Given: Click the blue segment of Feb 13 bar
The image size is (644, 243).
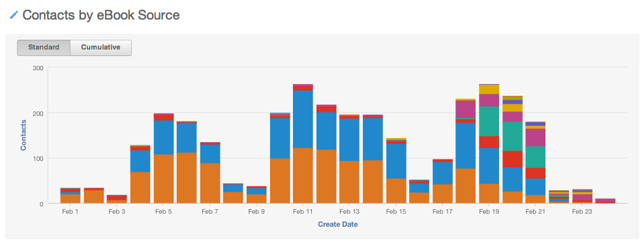Looking at the screenshot, I should 350,139.
